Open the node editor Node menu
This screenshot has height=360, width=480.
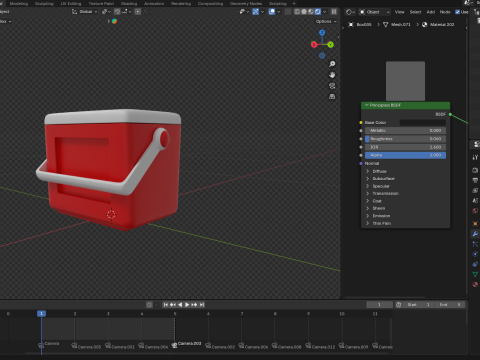click(x=445, y=12)
